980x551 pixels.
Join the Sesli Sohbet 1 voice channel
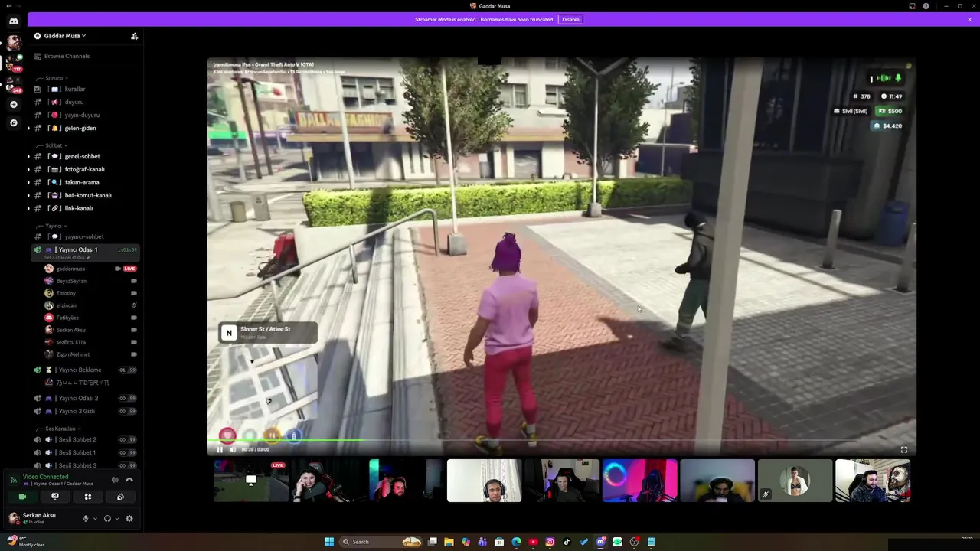[84, 452]
